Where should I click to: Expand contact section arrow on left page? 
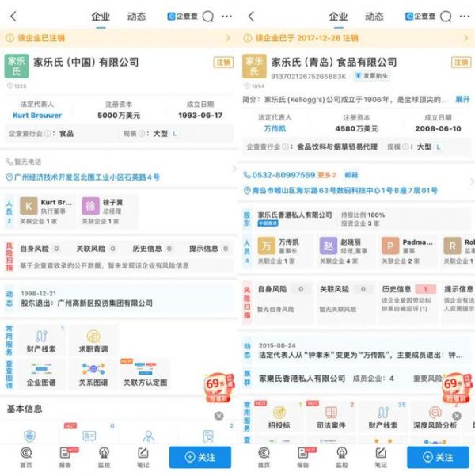pos(234,169)
